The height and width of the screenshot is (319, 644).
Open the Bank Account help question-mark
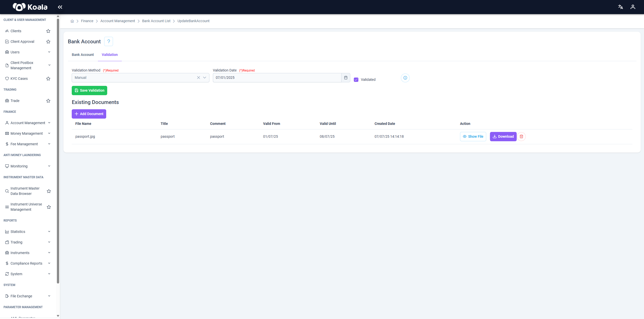109,42
